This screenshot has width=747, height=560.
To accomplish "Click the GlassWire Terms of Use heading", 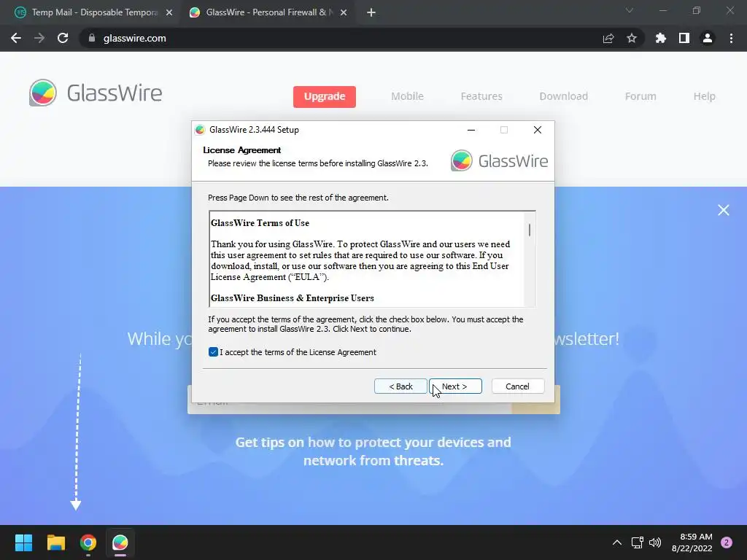I will pos(260,223).
